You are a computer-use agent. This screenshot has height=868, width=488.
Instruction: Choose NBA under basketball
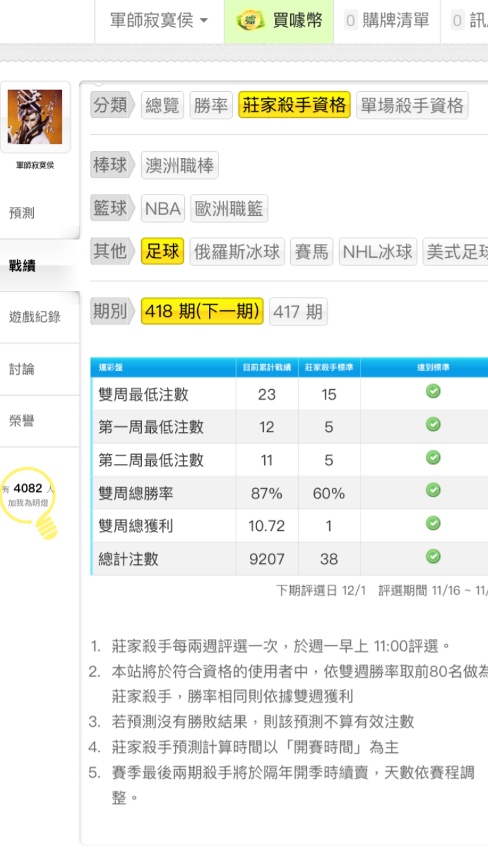coord(163,208)
